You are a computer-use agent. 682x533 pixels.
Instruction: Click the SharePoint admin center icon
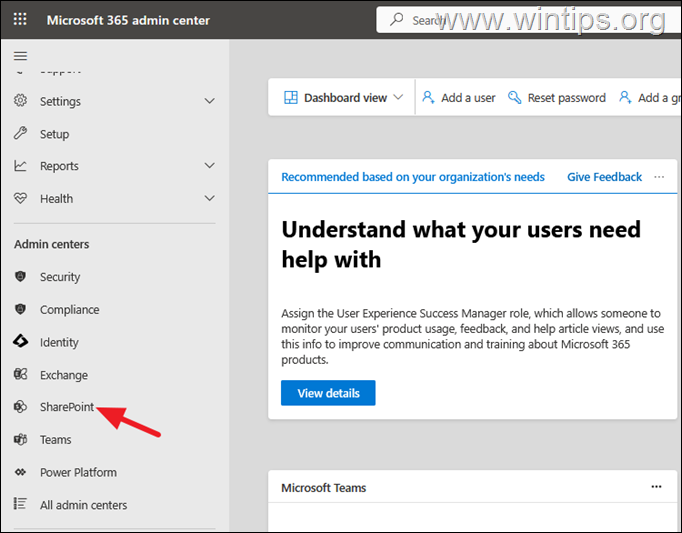[x=21, y=407]
